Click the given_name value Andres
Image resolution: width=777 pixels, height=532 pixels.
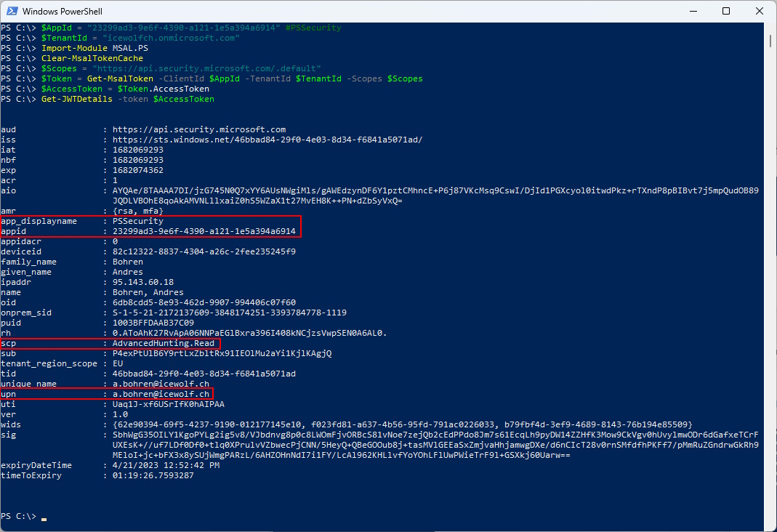[x=128, y=272]
